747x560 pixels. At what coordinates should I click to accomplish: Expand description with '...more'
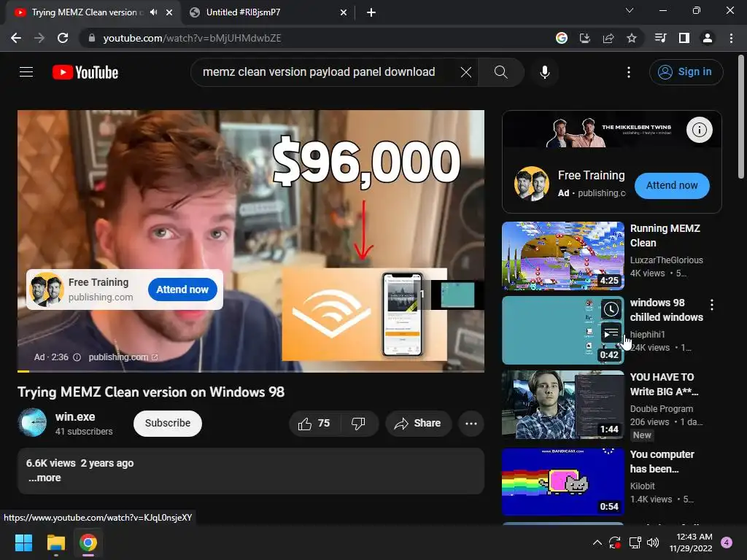44,478
